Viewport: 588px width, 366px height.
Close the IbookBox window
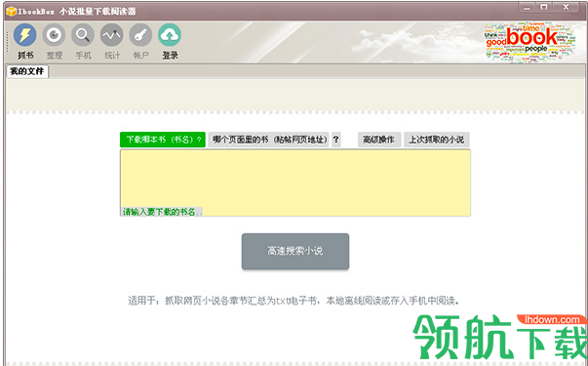[x=567, y=8]
